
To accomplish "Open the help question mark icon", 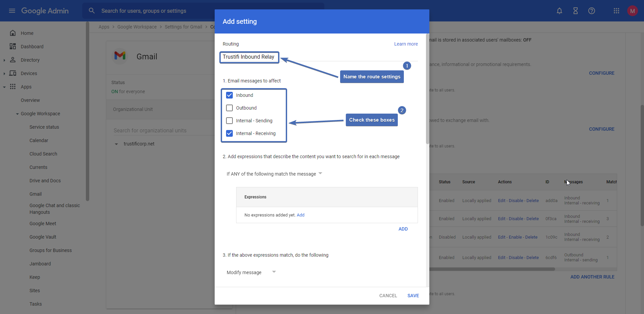I will tap(592, 11).
